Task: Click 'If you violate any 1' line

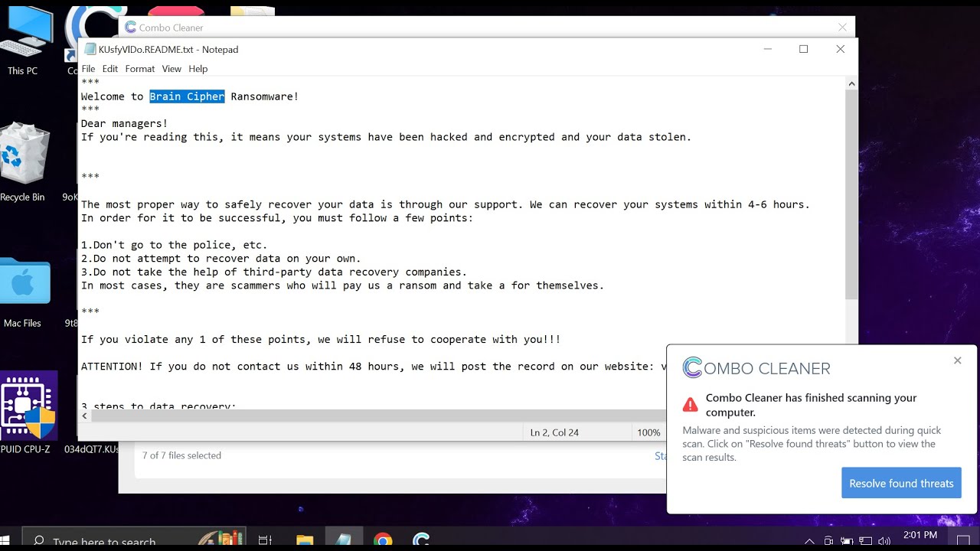Action: [321, 339]
